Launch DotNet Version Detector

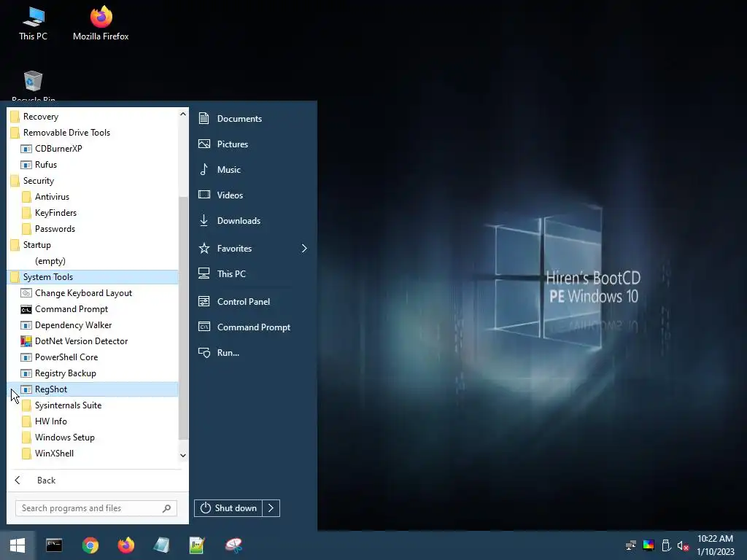(93, 341)
